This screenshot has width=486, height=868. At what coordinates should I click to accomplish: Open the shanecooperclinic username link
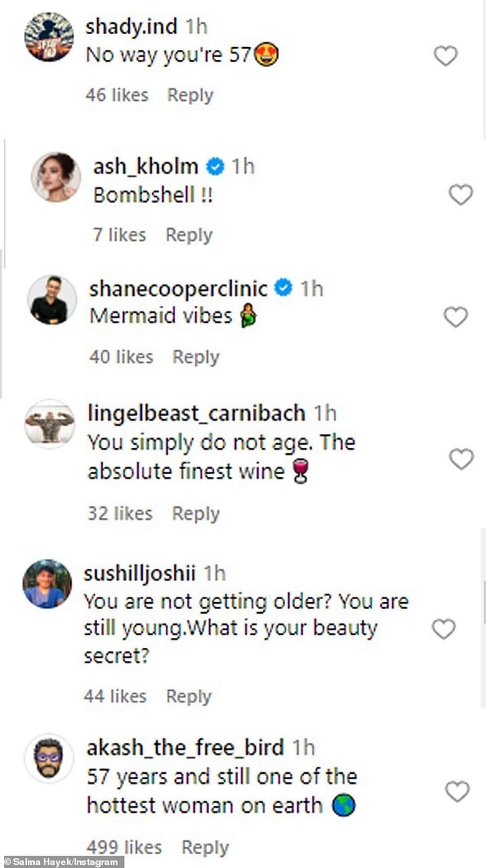(178, 288)
